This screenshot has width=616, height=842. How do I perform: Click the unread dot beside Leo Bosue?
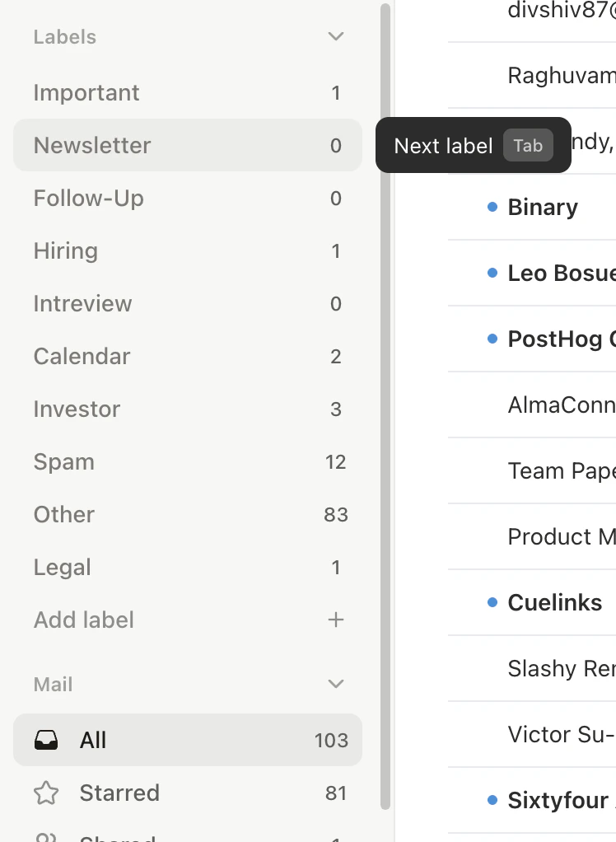492,272
